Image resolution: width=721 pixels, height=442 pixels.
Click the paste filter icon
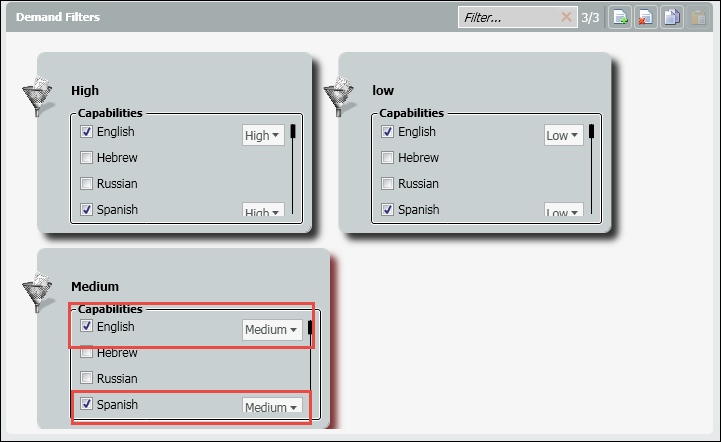(697, 17)
